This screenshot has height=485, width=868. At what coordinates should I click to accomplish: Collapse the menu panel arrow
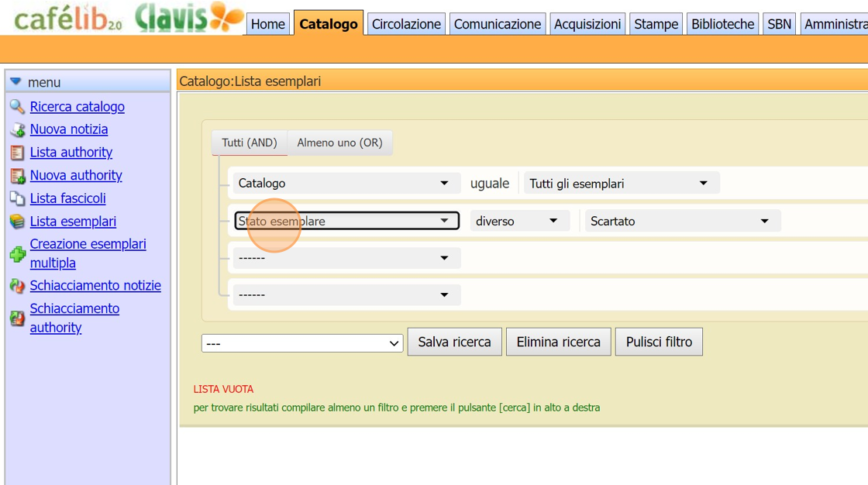(15, 82)
